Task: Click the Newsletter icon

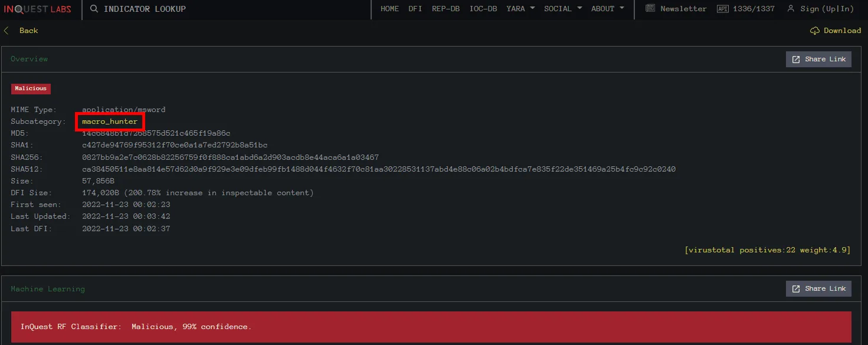Action: pos(650,9)
